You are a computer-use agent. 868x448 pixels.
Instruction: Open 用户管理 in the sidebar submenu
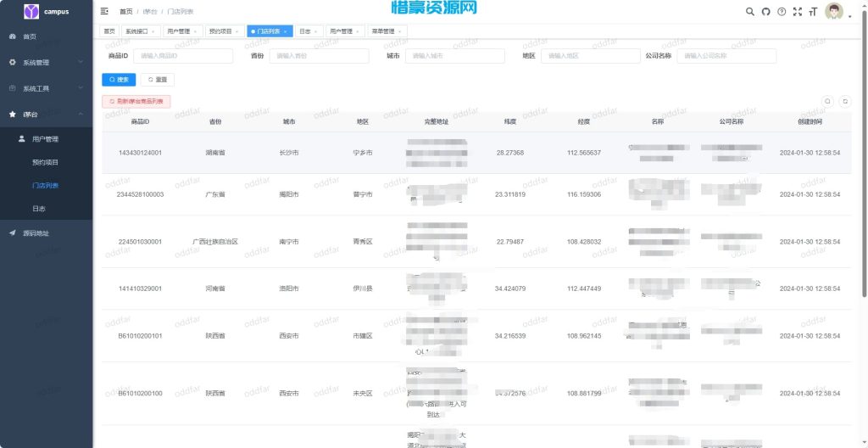click(x=47, y=139)
